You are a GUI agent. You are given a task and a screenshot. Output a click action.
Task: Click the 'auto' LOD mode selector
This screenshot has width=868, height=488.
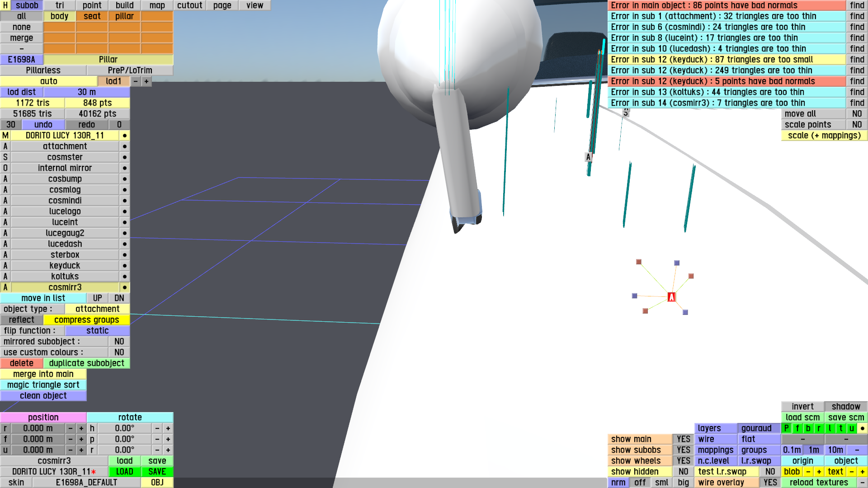click(x=48, y=81)
